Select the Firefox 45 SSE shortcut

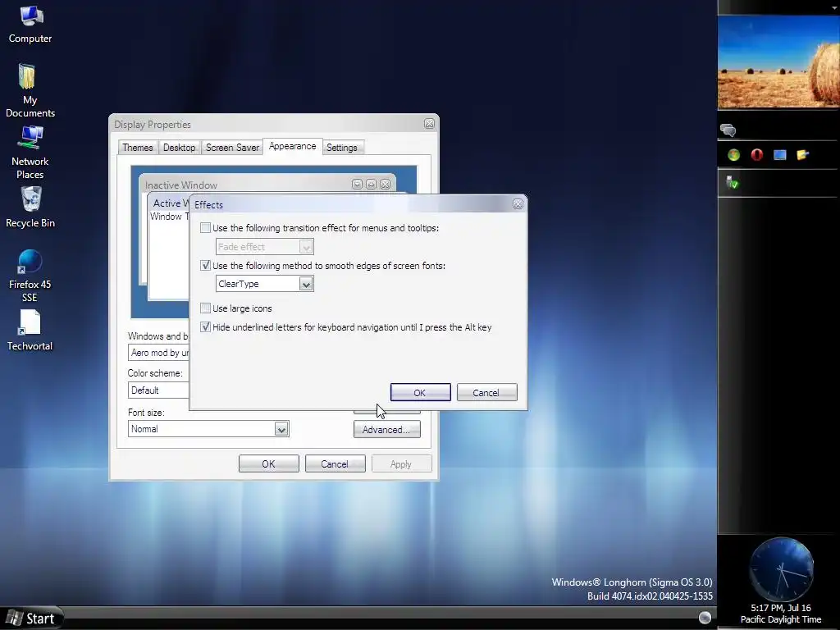click(x=30, y=276)
